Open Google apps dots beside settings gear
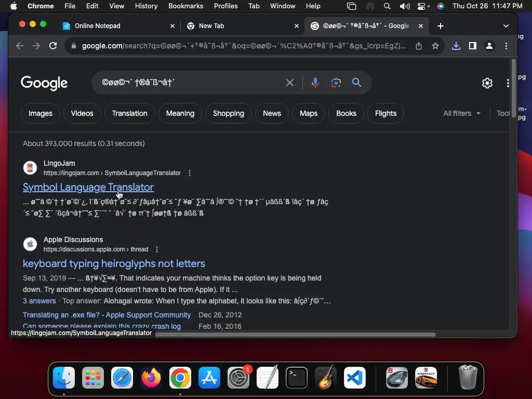532x399 pixels. tap(508, 83)
